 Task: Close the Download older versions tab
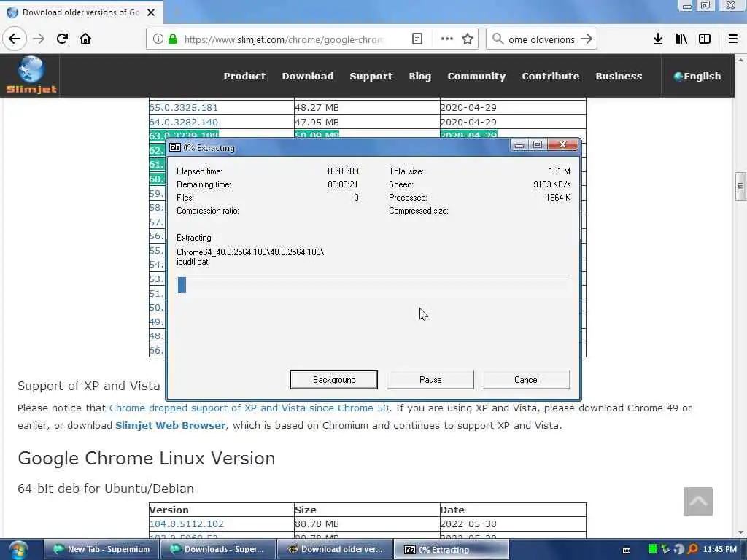pos(151,12)
